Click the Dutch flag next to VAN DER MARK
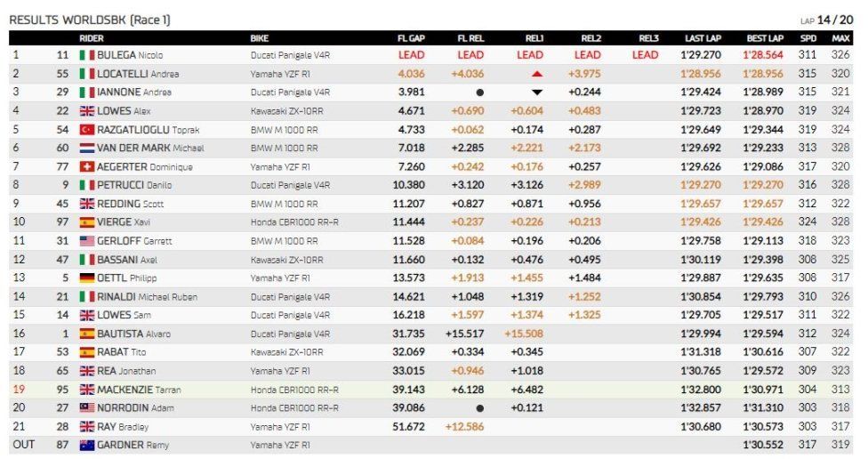The width and height of the screenshot is (868, 459). (87, 149)
